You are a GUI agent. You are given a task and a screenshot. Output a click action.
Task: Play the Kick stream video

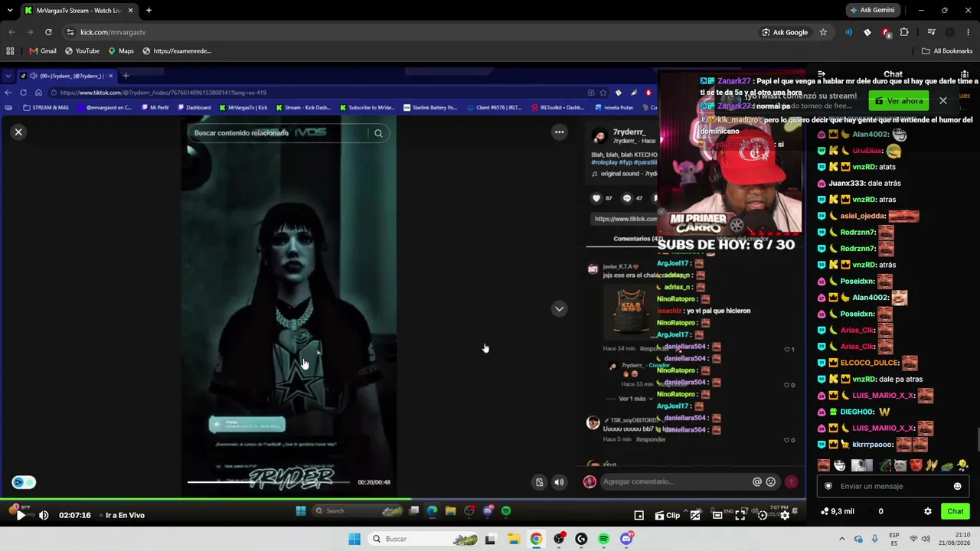point(21,515)
